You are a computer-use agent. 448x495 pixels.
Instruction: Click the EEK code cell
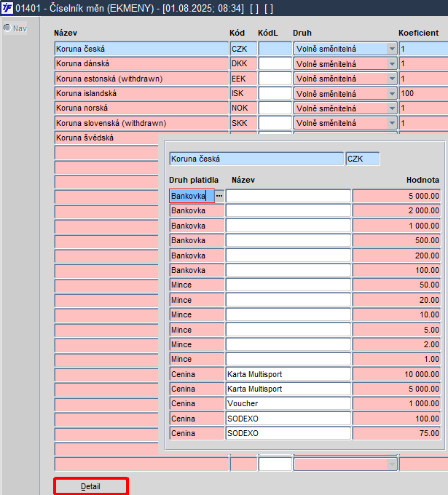pos(243,79)
